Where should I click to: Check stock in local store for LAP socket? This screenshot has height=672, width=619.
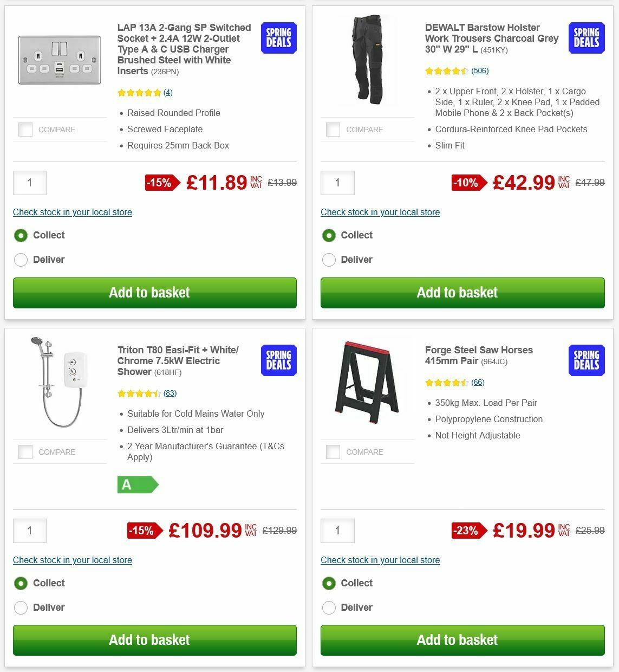[72, 212]
